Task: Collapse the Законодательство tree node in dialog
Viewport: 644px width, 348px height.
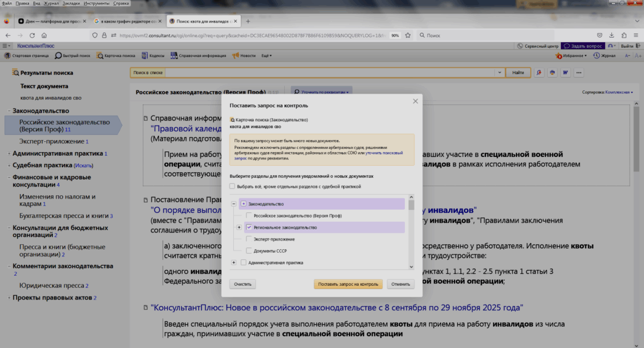Action: 234,204
